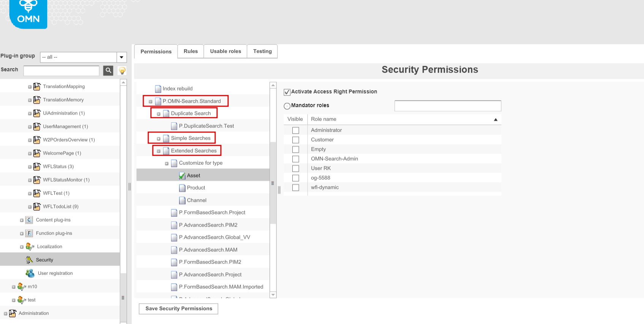Select the Mandator roles radio button
644x324 pixels.
click(287, 106)
